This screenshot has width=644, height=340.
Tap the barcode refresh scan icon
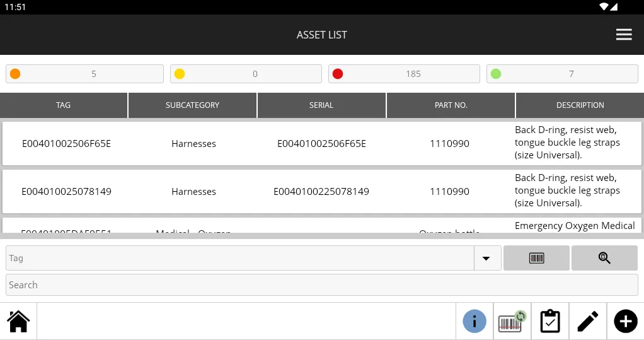pyautogui.click(x=512, y=322)
